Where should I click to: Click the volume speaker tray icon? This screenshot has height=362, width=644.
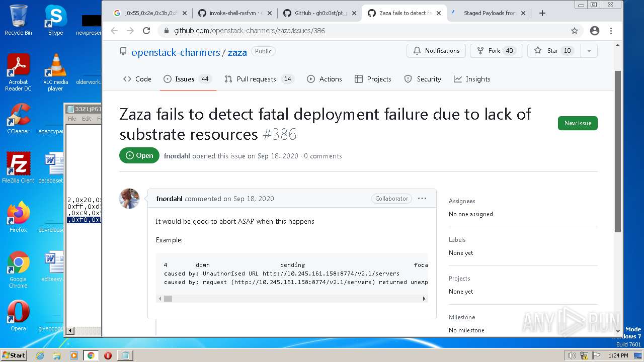point(572,355)
